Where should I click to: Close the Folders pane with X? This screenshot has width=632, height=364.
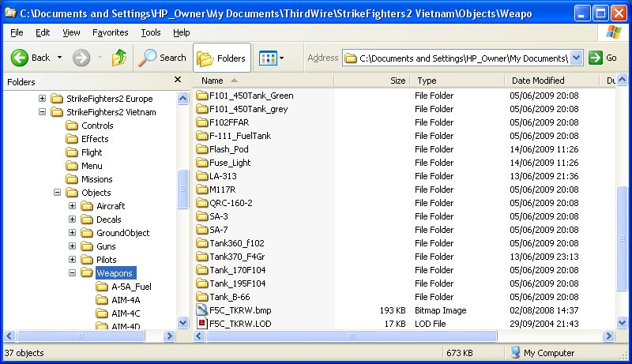coord(178,80)
